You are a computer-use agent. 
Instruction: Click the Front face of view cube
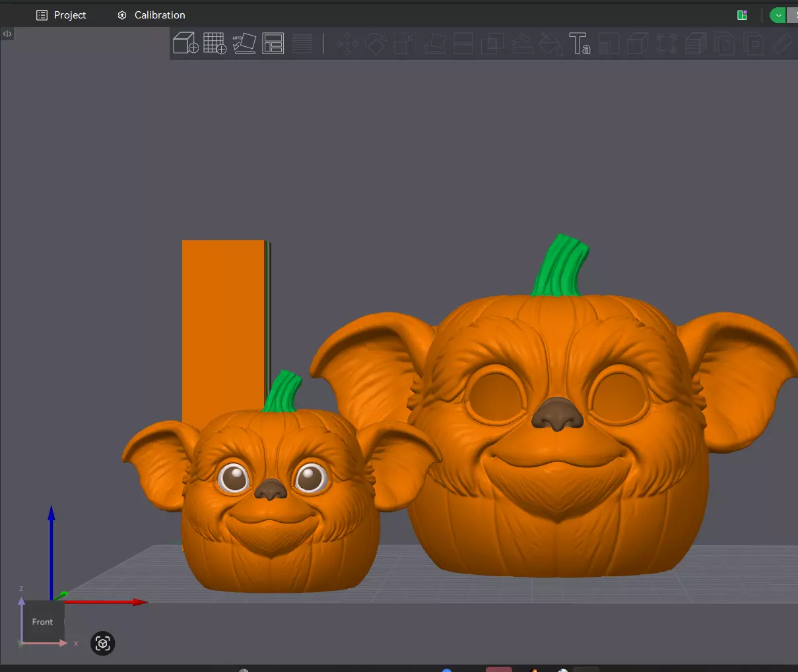(43, 622)
